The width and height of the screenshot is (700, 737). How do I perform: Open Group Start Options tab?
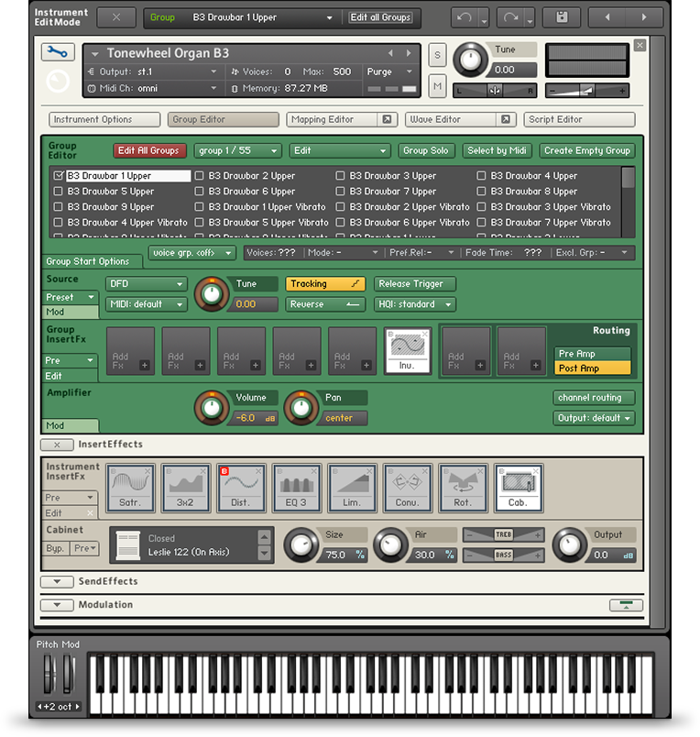click(92, 261)
